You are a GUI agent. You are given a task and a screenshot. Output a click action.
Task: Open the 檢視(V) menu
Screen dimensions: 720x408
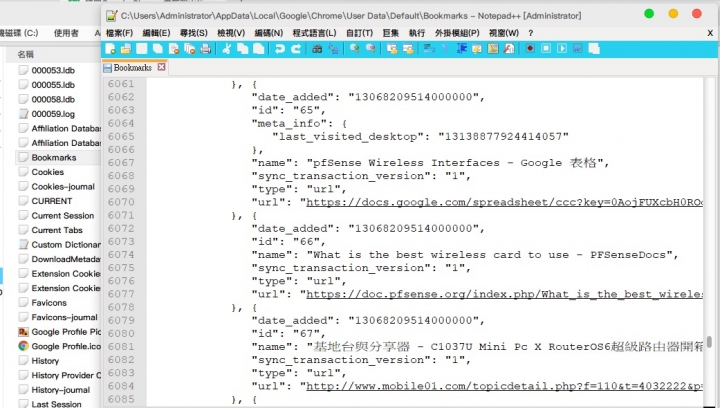pos(231,33)
